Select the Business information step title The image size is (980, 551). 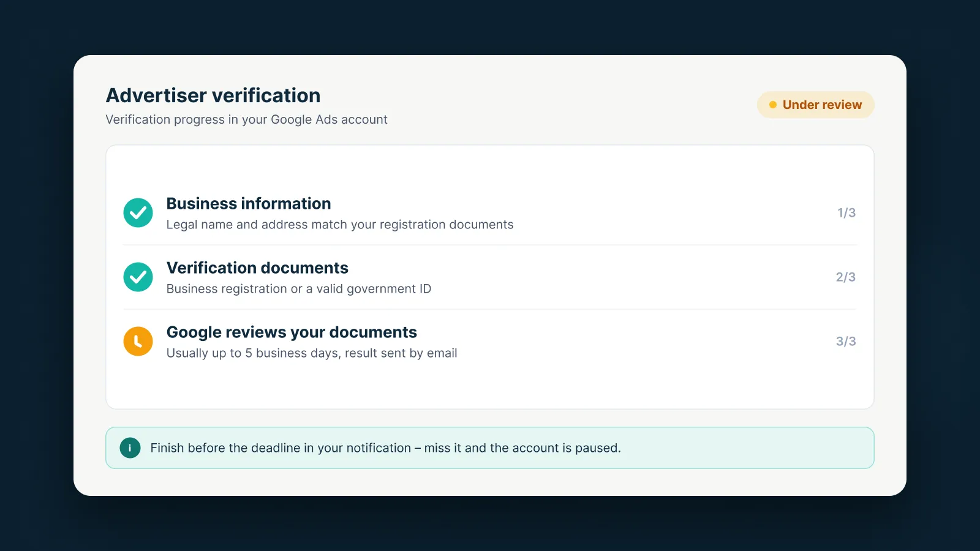click(x=249, y=203)
